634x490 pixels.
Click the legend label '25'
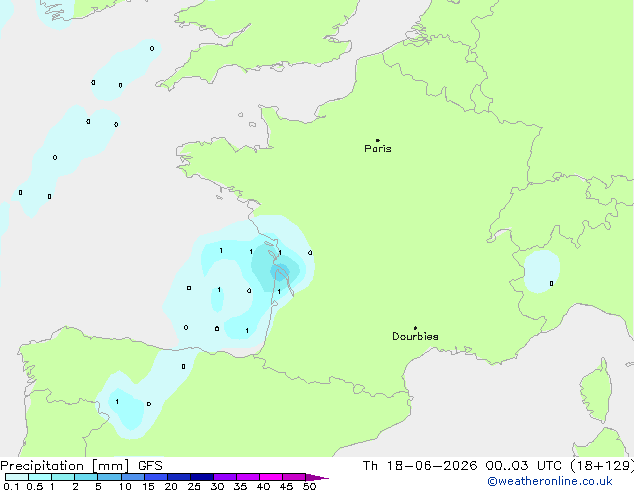coord(194,486)
